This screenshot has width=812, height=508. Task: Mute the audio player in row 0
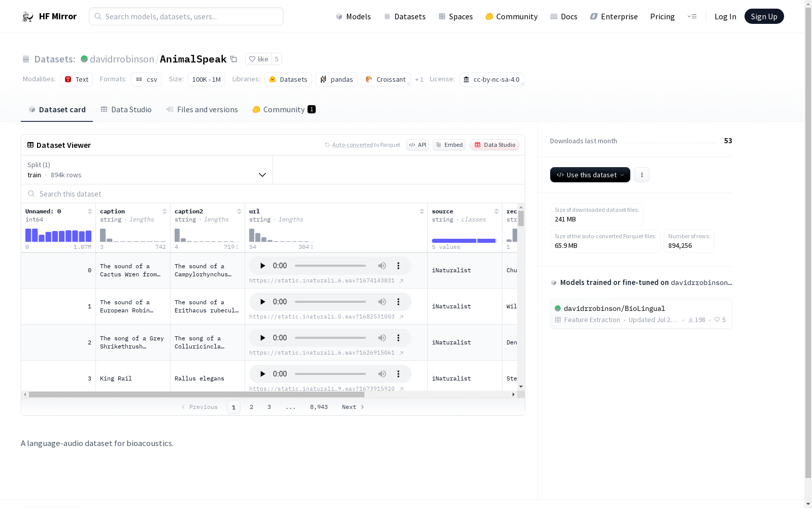[382, 266]
